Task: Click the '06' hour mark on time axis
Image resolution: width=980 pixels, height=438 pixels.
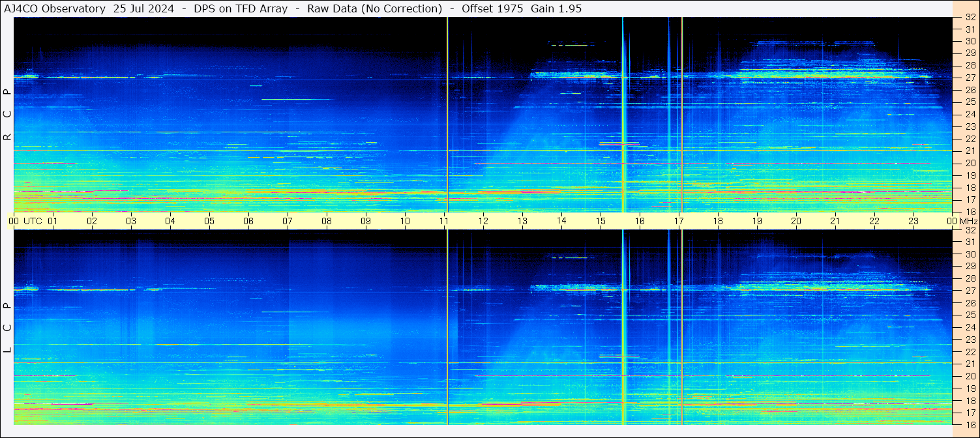Action: point(248,221)
